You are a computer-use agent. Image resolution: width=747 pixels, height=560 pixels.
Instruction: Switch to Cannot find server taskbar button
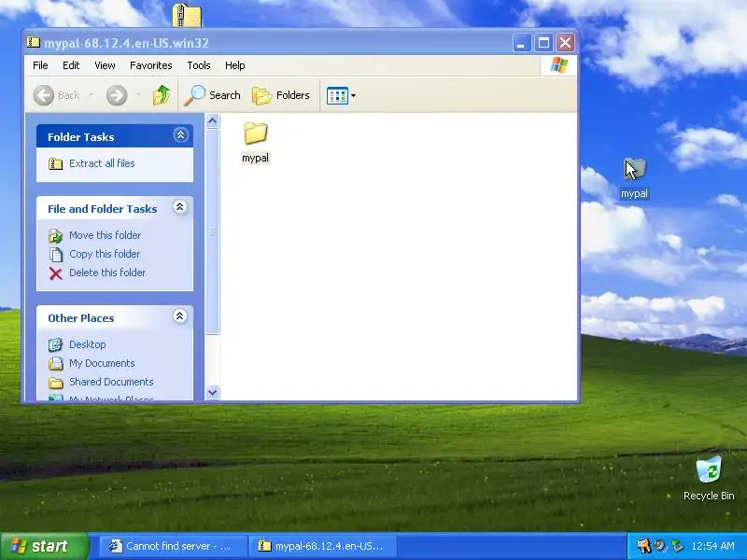[x=173, y=546]
